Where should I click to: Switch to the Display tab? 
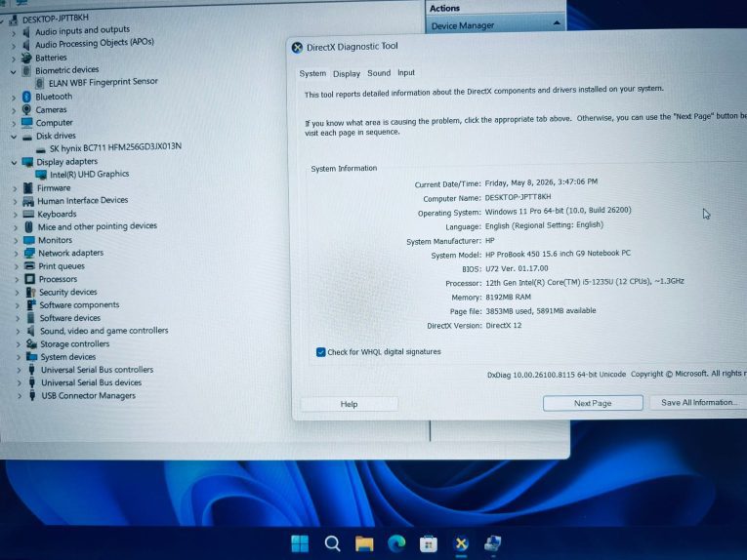point(347,74)
